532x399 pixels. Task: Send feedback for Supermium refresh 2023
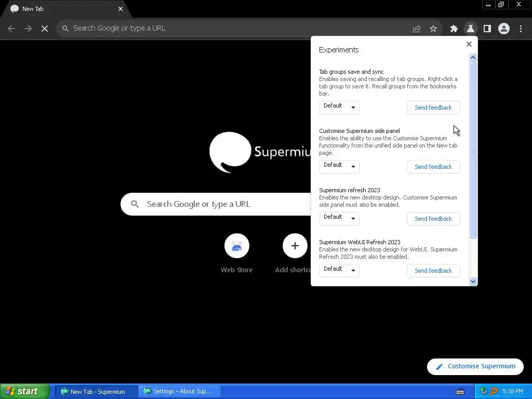coord(433,219)
